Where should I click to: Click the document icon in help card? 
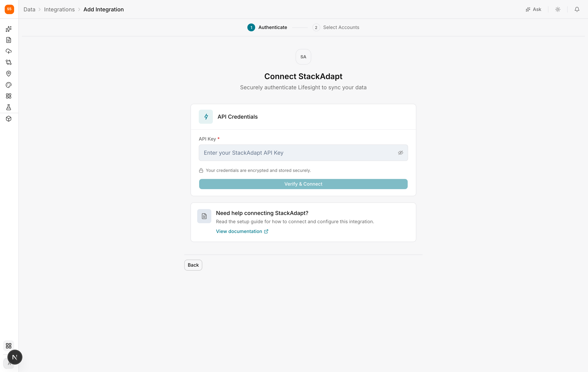(x=204, y=216)
